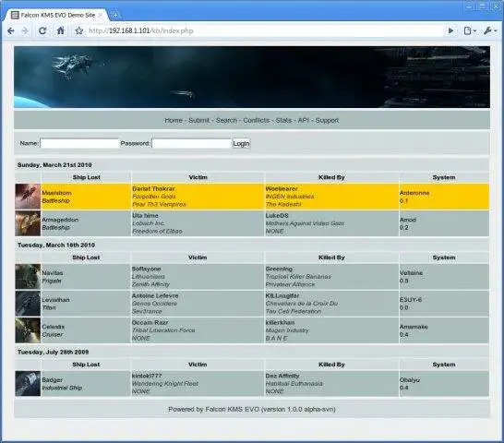
Task: Click killer Greening
Action: pyautogui.click(x=279, y=269)
